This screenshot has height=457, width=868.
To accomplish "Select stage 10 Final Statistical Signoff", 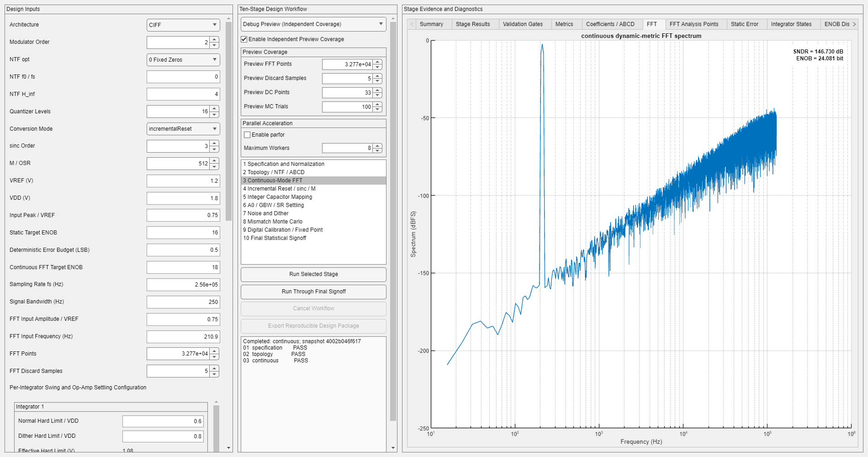I will coord(313,238).
